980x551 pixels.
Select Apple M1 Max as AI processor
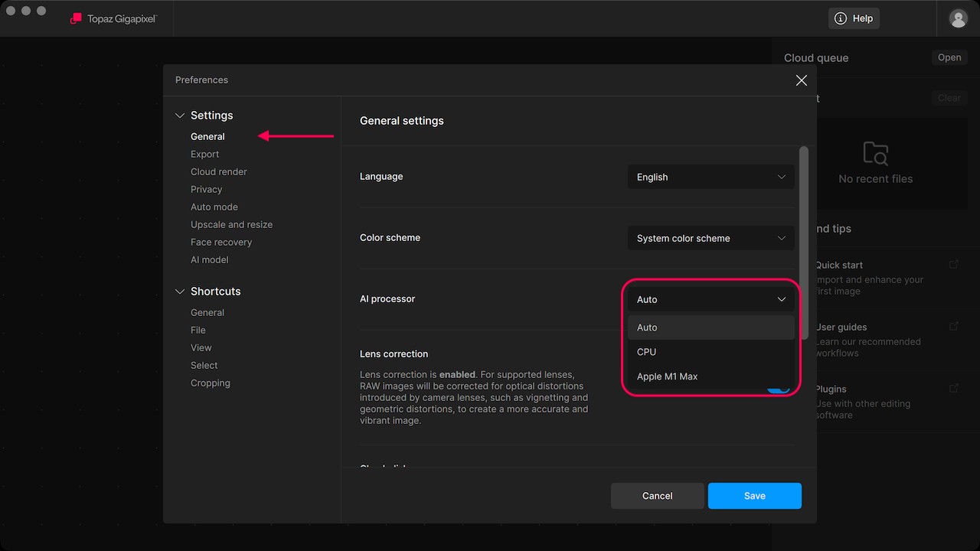pos(667,377)
